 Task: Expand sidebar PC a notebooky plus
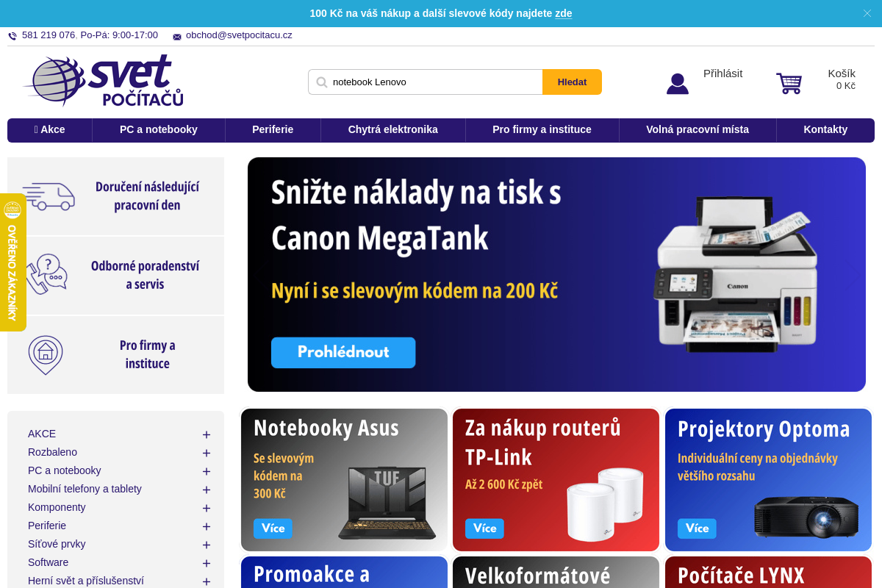207,472
